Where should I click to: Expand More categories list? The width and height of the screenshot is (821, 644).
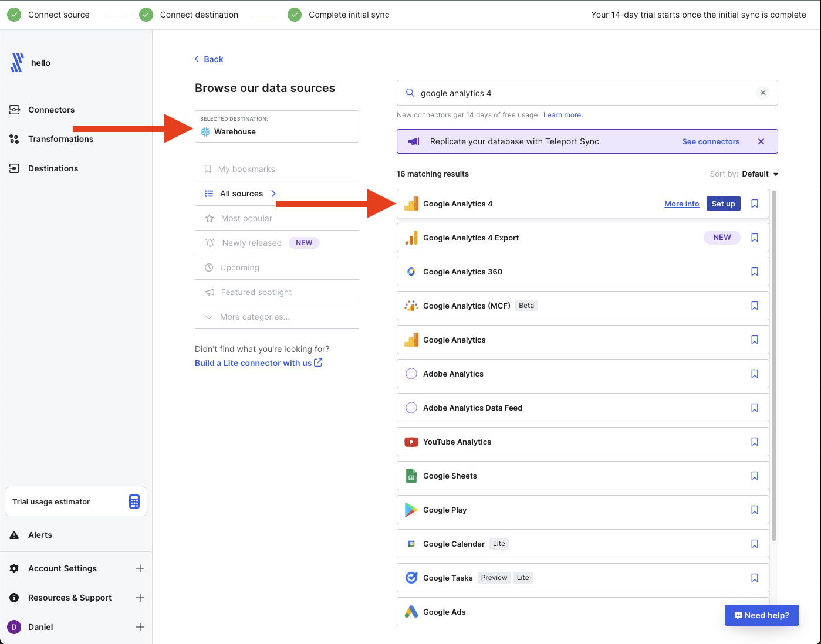click(277, 317)
